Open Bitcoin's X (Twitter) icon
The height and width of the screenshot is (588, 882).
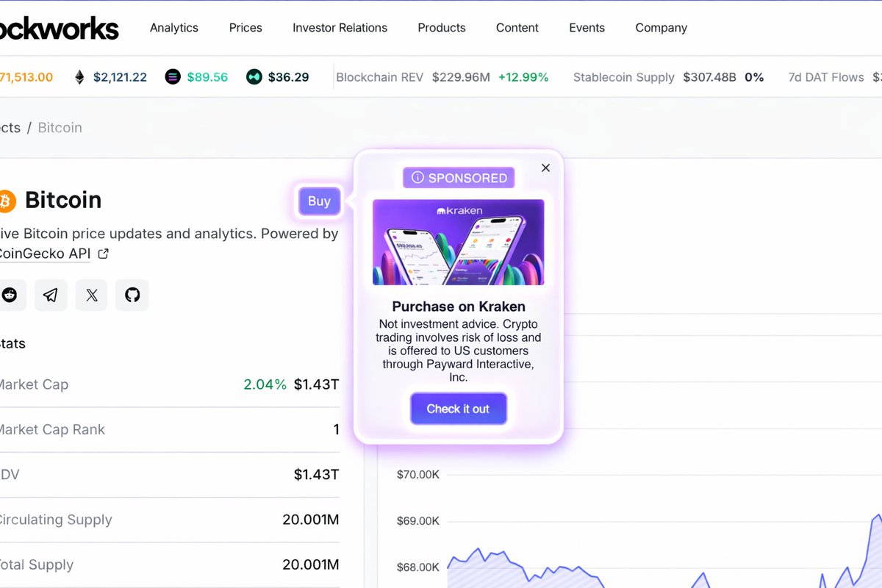pyautogui.click(x=91, y=294)
